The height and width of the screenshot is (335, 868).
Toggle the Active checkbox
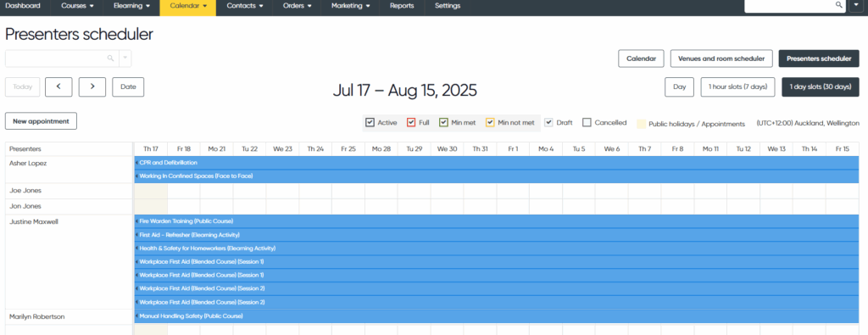tap(370, 122)
